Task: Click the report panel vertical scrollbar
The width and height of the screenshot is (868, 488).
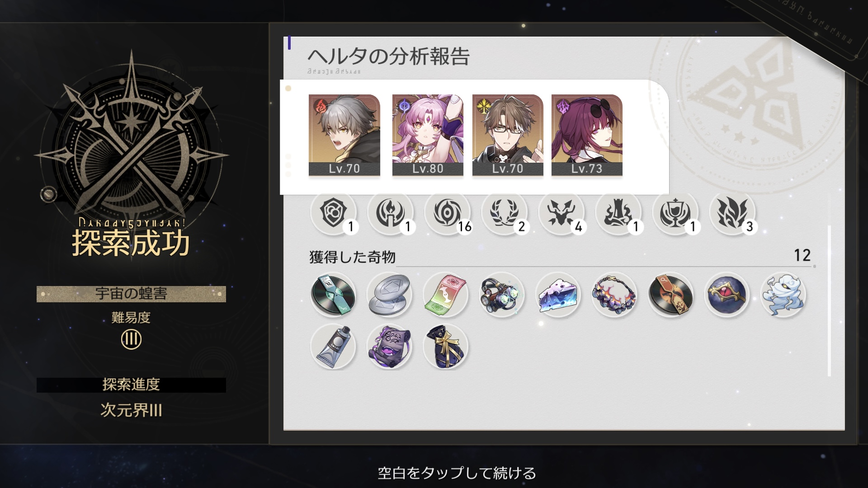Action: tap(829, 300)
